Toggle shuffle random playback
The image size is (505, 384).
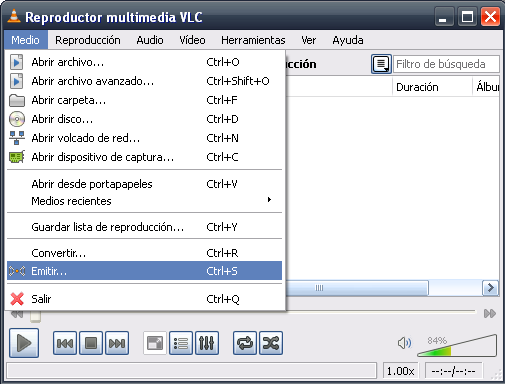271,343
